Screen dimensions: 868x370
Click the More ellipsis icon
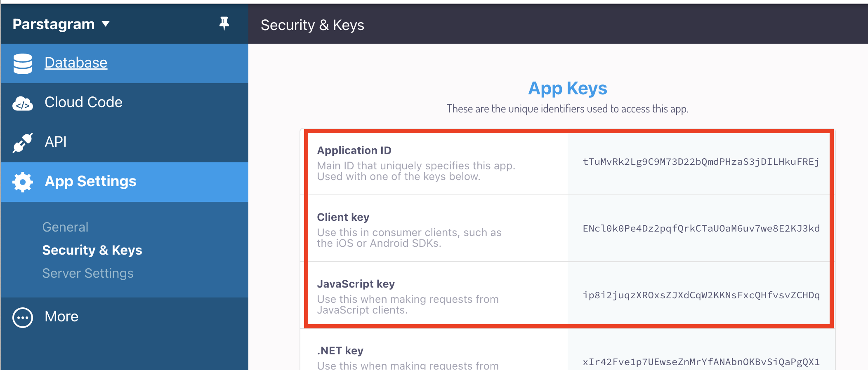(x=23, y=318)
